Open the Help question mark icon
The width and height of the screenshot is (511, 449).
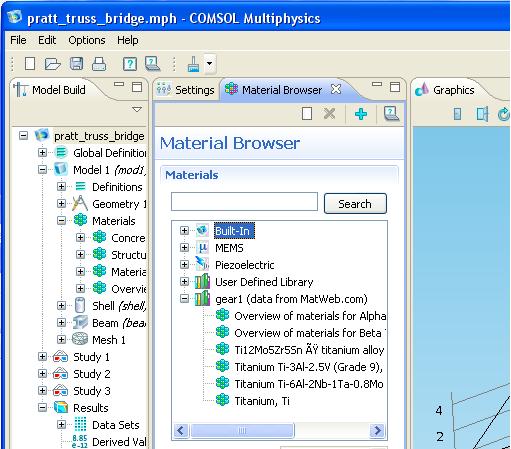(130, 64)
